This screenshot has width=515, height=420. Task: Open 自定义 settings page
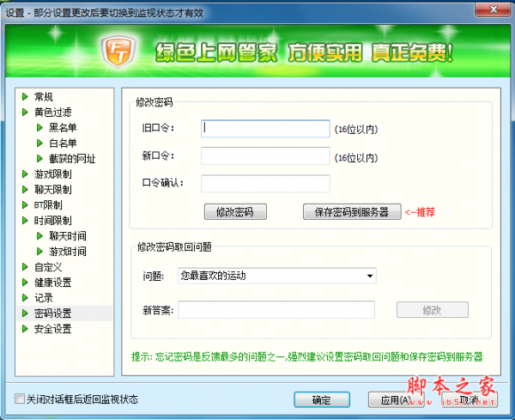(48, 267)
